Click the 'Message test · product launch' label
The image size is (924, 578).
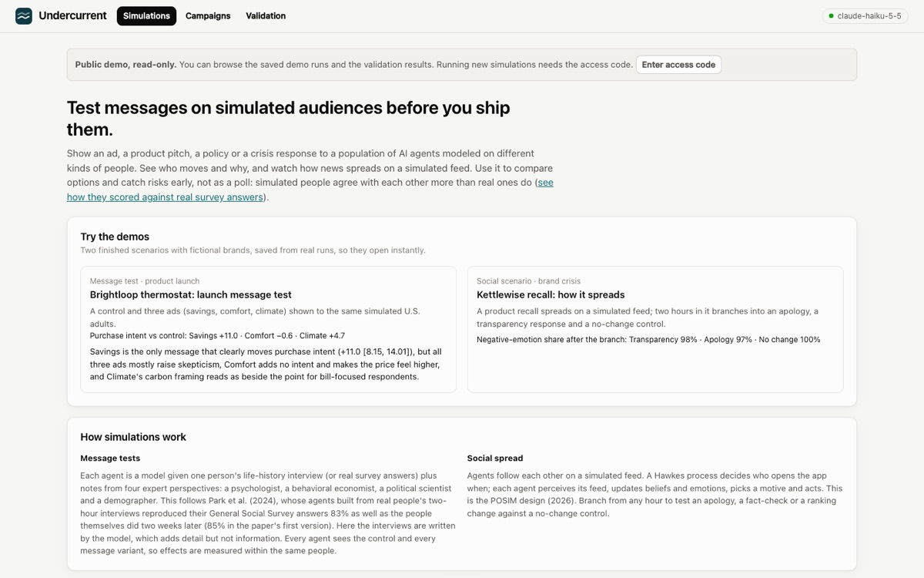(145, 281)
